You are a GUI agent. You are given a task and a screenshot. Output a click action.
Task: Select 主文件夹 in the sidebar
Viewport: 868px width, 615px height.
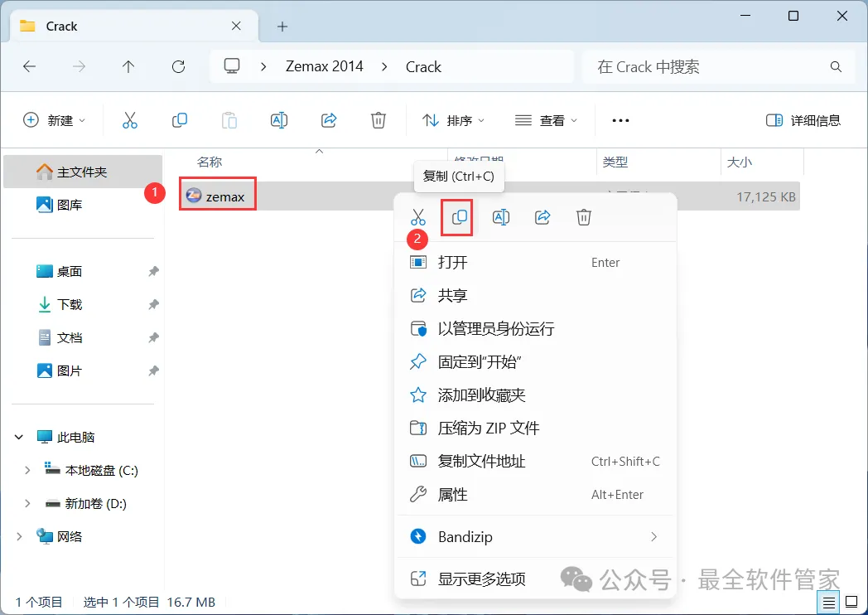tap(83, 172)
